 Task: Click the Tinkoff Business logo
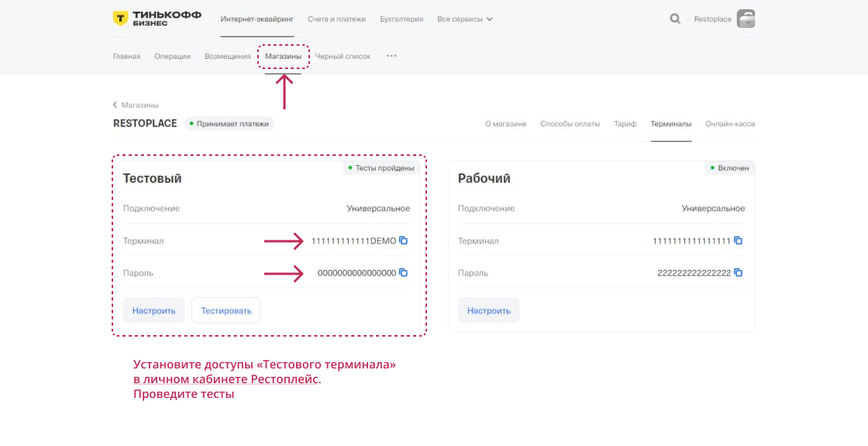tap(157, 19)
